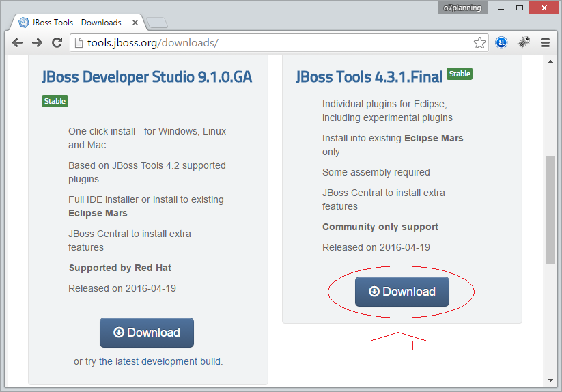This screenshot has width=562, height=392.
Task: Open the blue 'a' extension icon
Action: point(501,42)
